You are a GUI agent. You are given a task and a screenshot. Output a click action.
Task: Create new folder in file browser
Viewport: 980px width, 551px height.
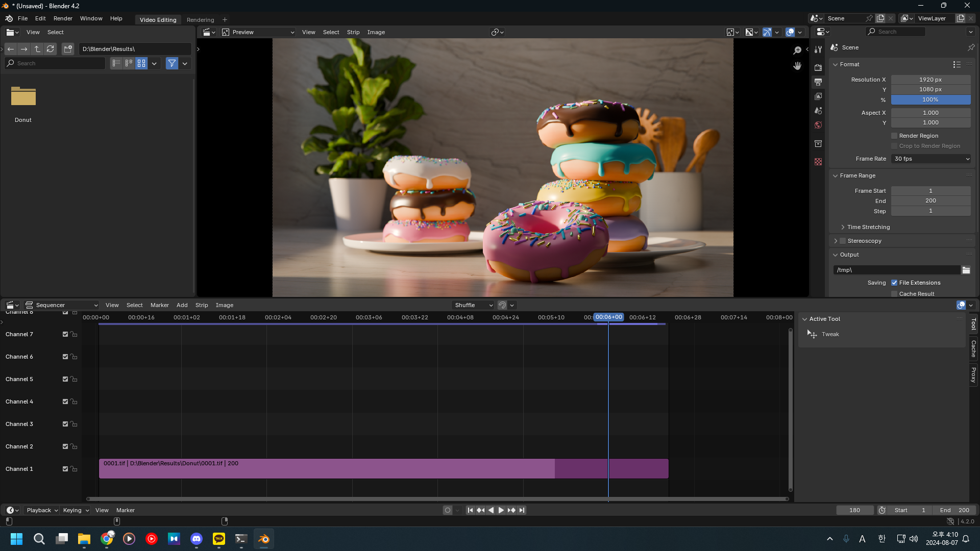point(68,49)
